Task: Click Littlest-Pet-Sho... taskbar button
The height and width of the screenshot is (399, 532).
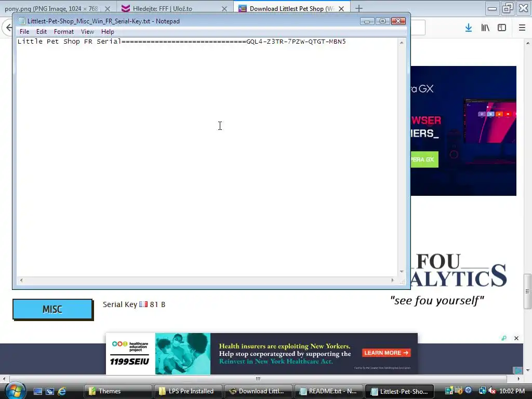Action: point(400,391)
